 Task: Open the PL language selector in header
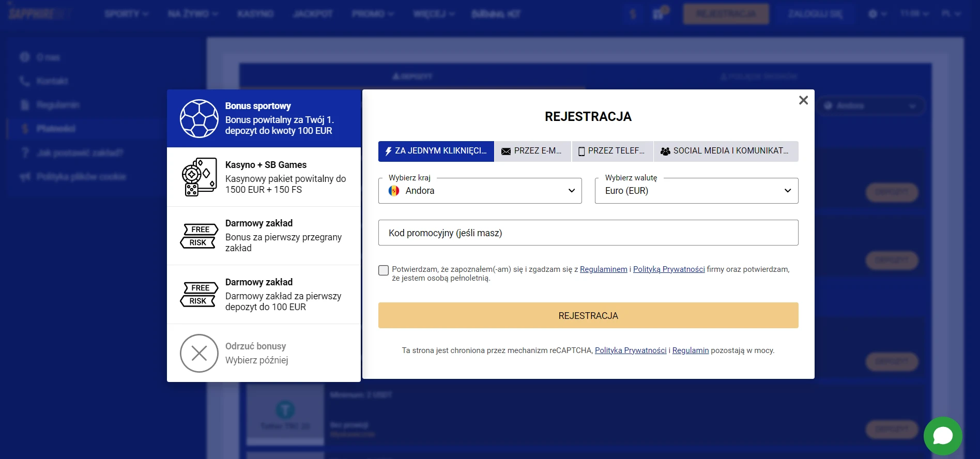[x=951, y=14]
